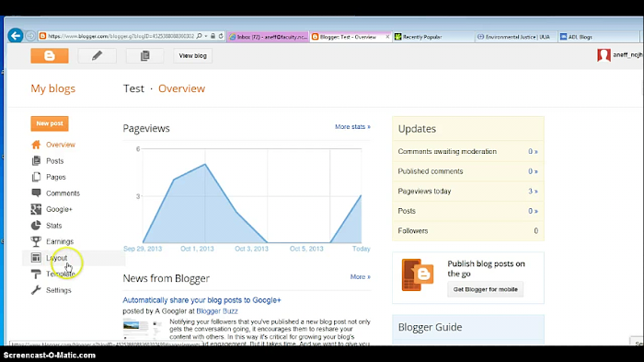The width and height of the screenshot is (644, 362).
Task: Click the Blogger mobile phone icon
Action: click(x=418, y=274)
